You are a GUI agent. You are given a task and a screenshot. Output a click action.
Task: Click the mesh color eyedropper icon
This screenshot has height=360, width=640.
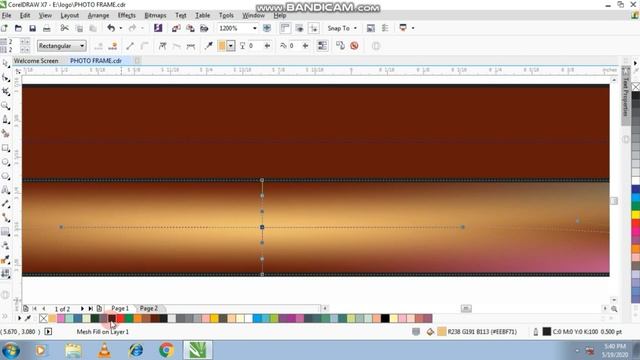(x=209, y=46)
